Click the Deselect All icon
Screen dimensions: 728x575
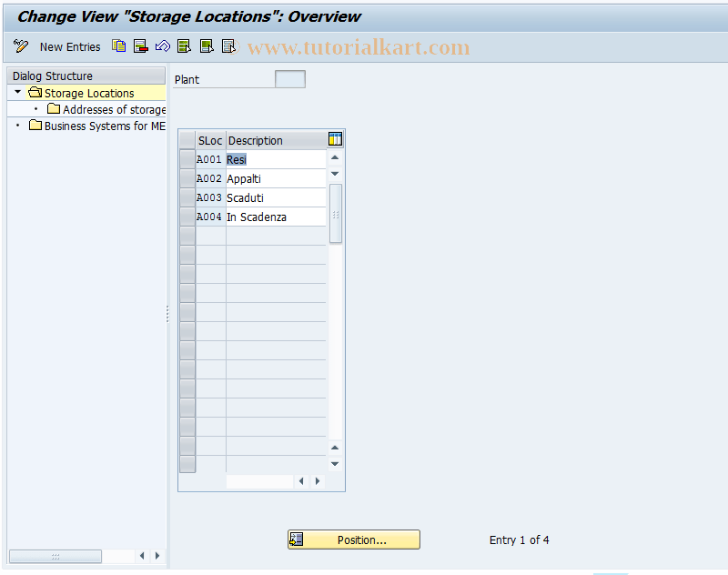(228, 46)
